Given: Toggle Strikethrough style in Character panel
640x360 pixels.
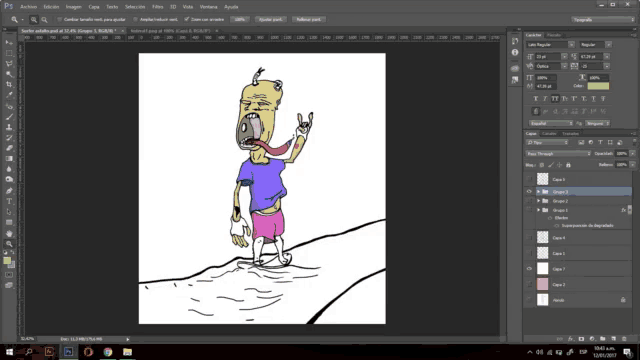Looking at the screenshot, I should (x=603, y=99).
